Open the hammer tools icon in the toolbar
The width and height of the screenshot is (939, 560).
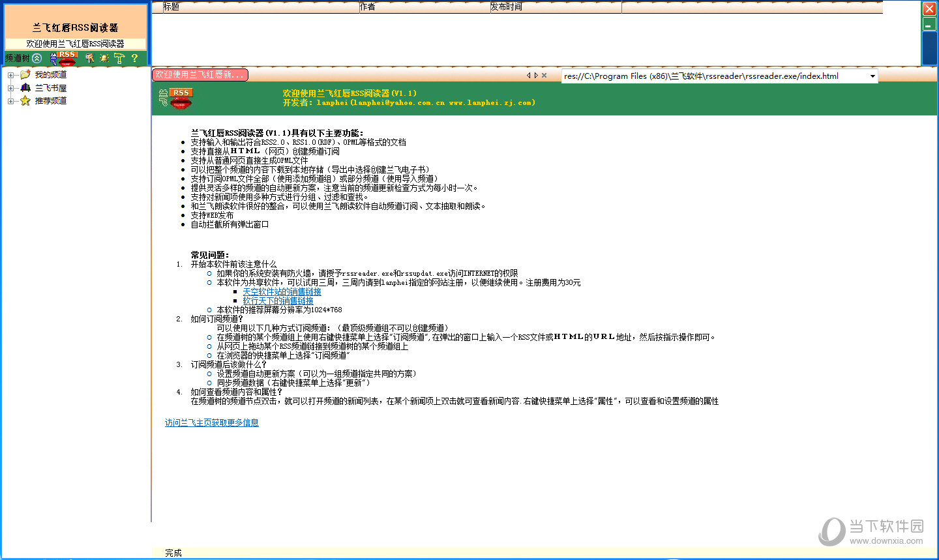119,58
